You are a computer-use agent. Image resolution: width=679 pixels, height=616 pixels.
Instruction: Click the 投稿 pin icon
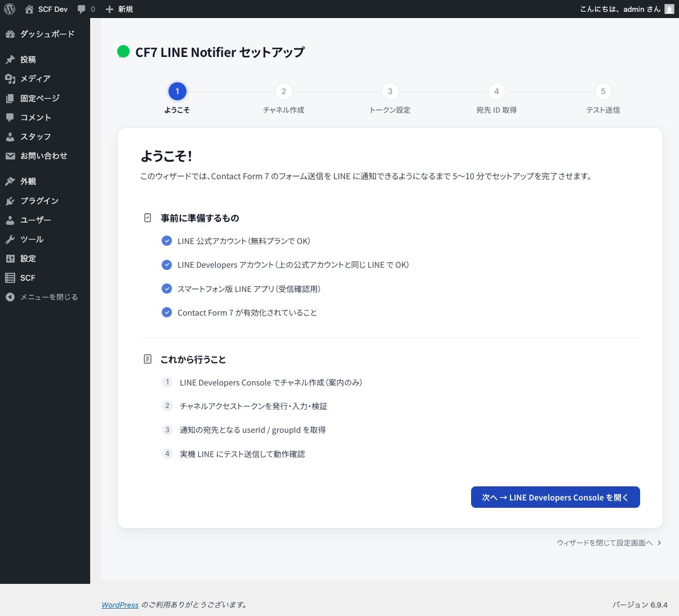coord(10,60)
